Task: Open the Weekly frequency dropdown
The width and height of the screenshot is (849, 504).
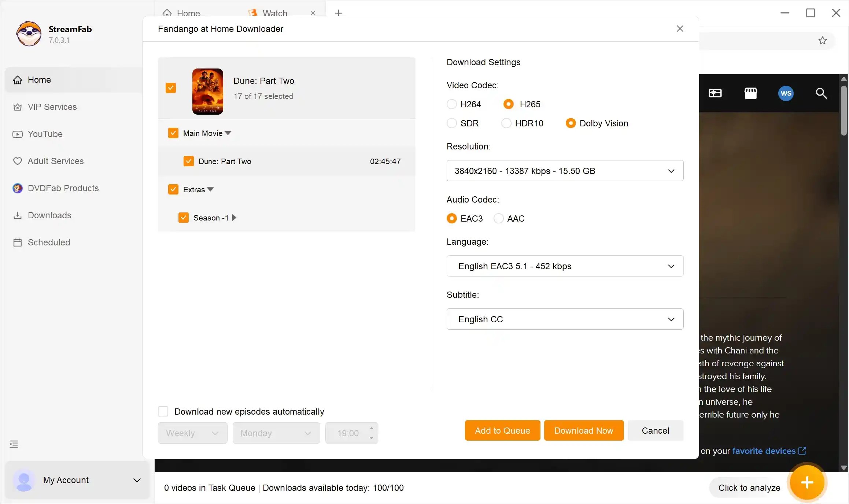Action: [193, 433]
